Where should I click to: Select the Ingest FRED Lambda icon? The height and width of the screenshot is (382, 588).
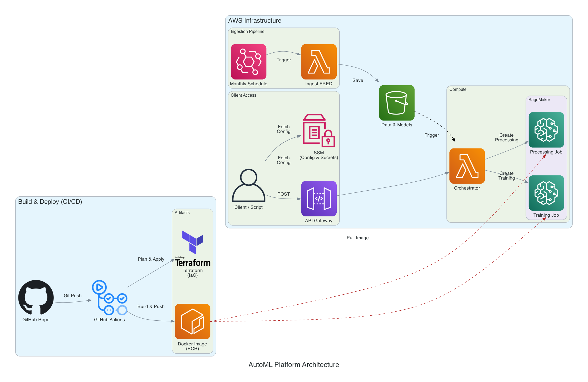coord(318,62)
